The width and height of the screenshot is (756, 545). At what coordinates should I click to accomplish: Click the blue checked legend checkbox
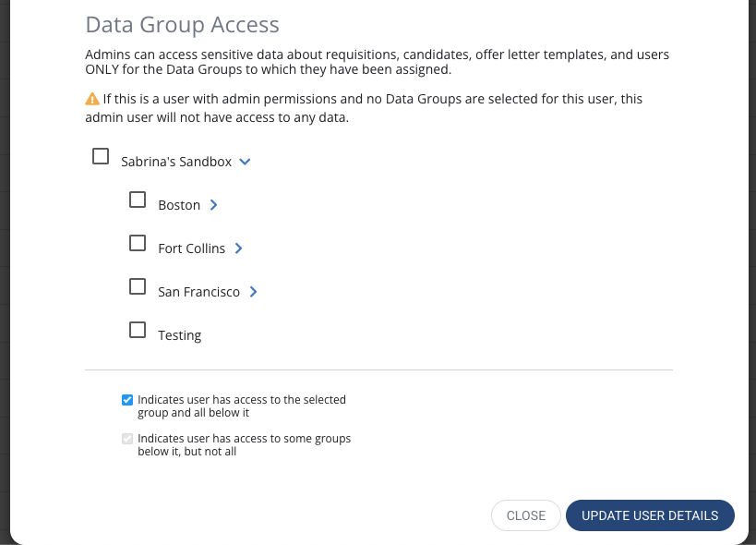(127, 400)
